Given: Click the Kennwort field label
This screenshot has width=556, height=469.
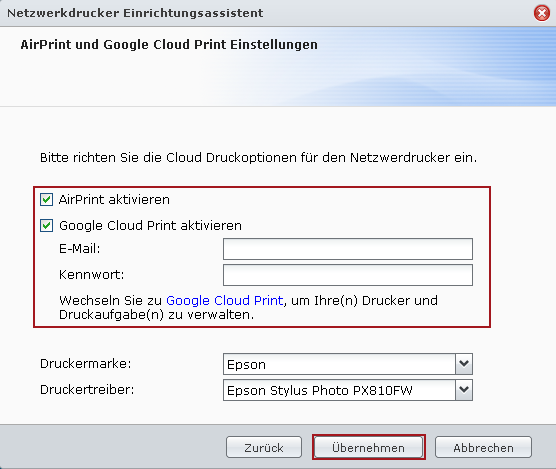Looking at the screenshot, I should click(x=91, y=275).
